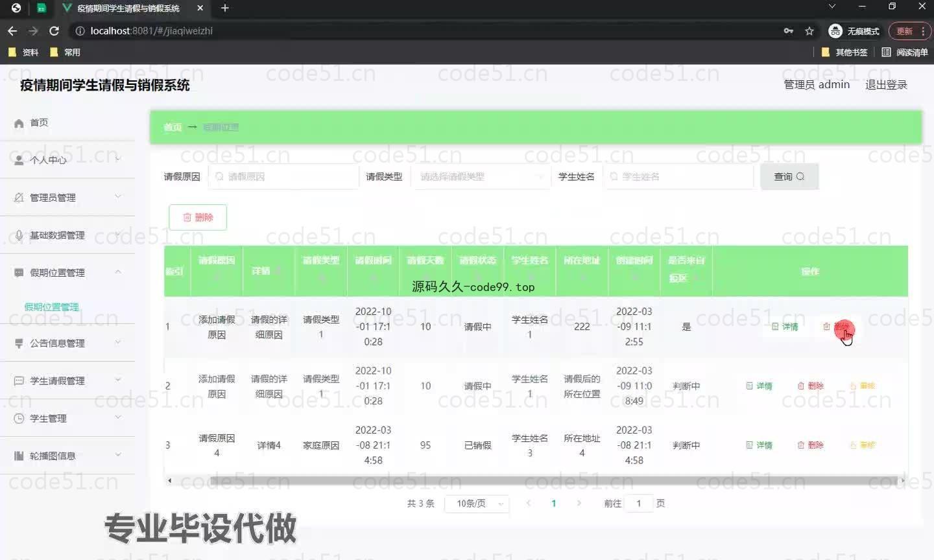The height and width of the screenshot is (560, 934).
Task: Select page 1 in the pagination
Action: (554, 504)
